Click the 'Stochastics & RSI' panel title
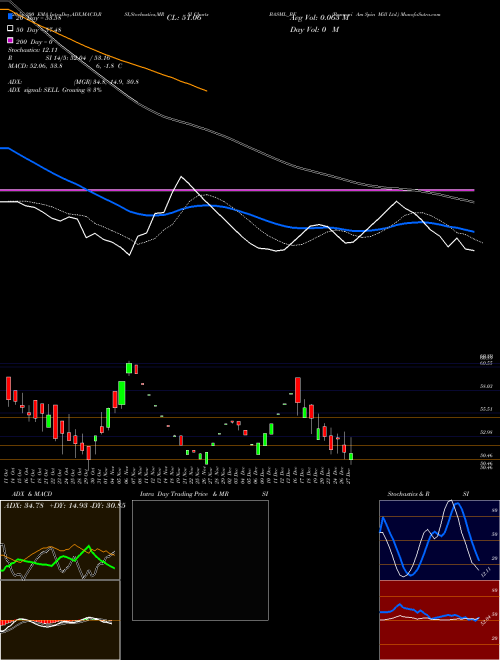500x660 pixels. click(428, 494)
